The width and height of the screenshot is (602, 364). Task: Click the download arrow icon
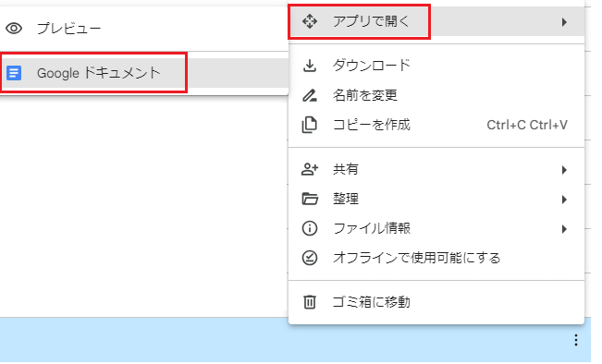(310, 66)
